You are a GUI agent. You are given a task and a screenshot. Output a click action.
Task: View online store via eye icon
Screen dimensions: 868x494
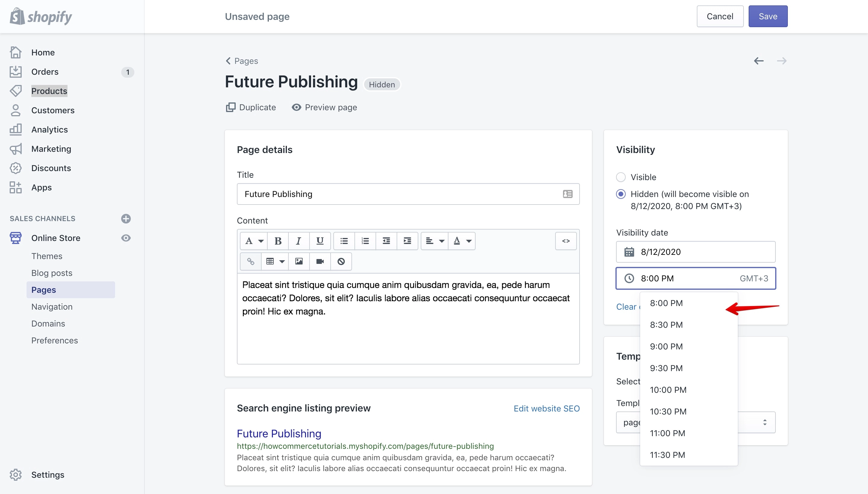point(126,238)
